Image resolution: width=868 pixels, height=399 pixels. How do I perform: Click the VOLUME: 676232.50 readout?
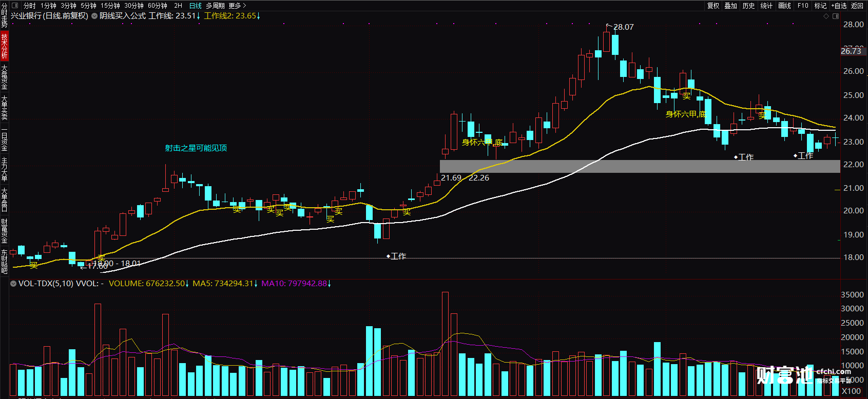coord(149,283)
